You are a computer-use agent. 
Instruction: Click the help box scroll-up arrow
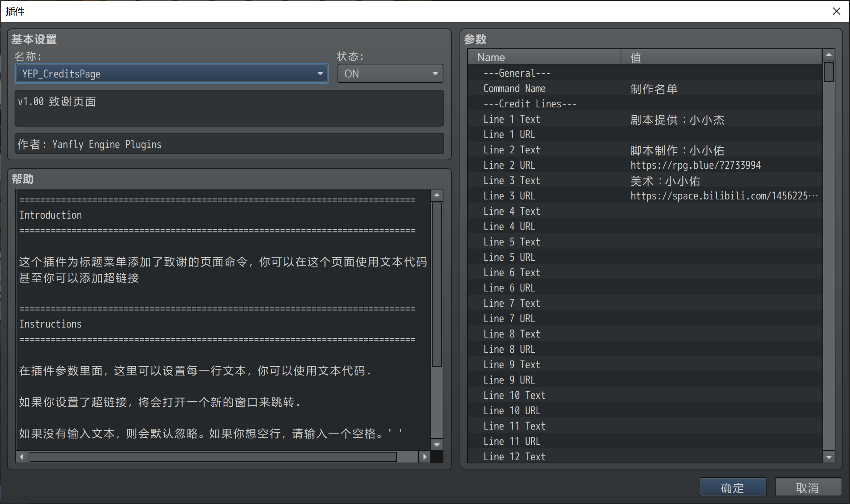437,195
